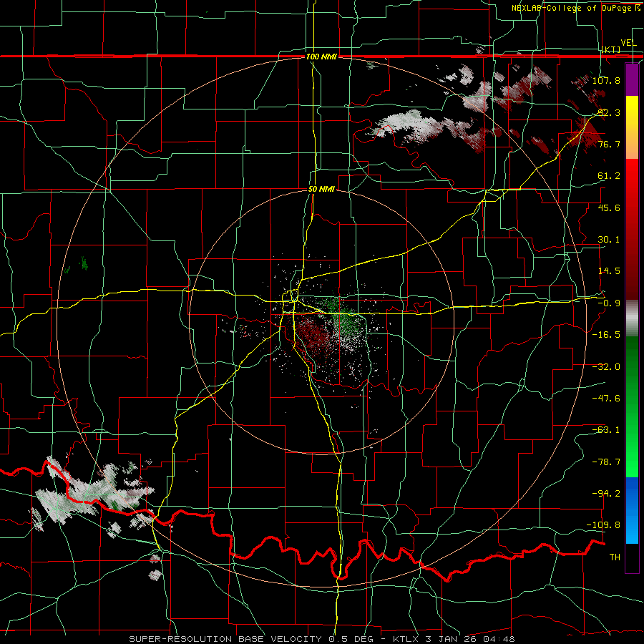The height and width of the screenshot is (644, 644).
Task: Select the -78.7 scale value
Action: [x=606, y=462]
